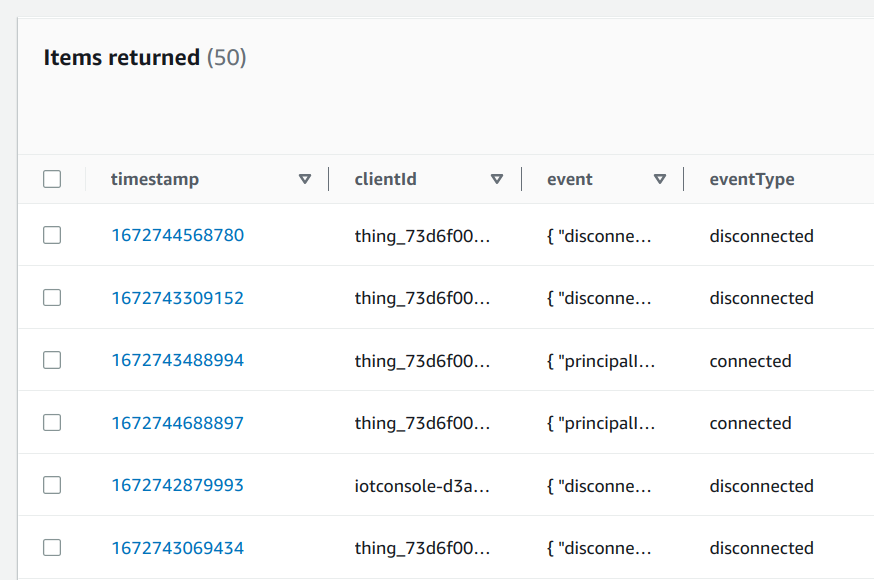The height and width of the screenshot is (580, 874).
Task: Open the event column dropdown arrow
Action: tap(660, 179)
